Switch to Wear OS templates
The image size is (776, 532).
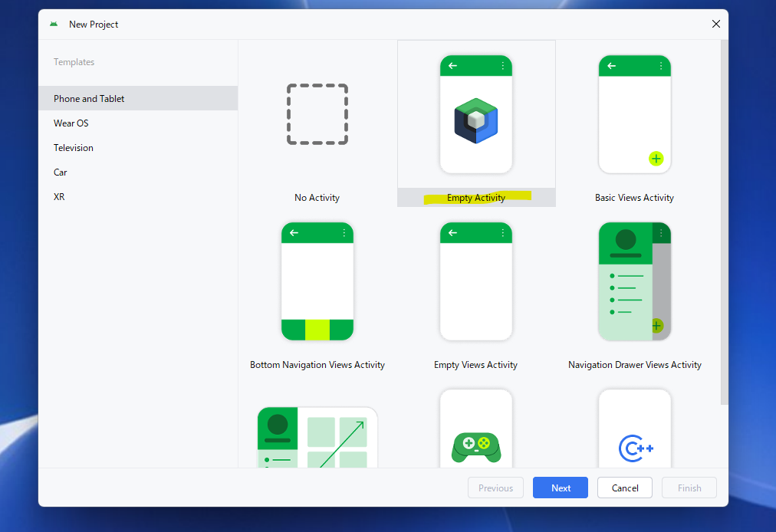[x=138, y=123]
